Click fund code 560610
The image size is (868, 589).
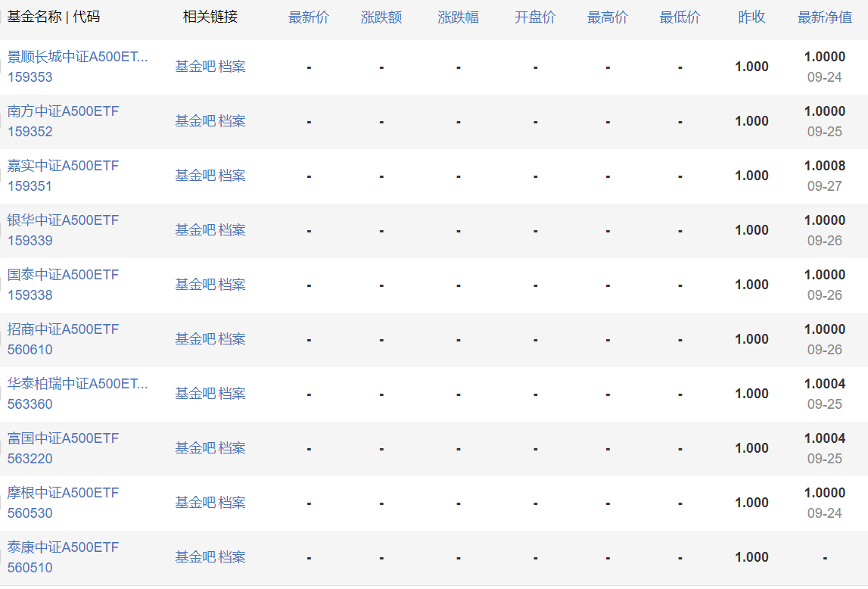click(30, 350)
